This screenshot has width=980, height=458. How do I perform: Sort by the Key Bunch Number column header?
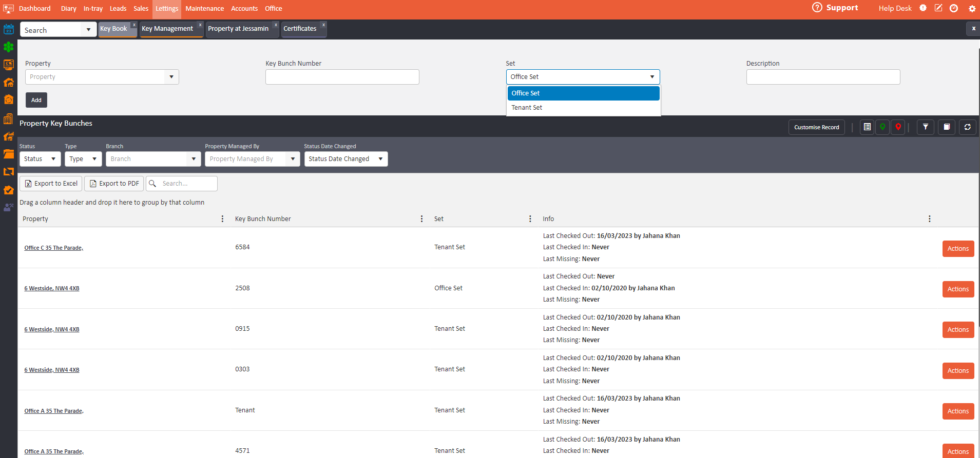tap(263, 219)
